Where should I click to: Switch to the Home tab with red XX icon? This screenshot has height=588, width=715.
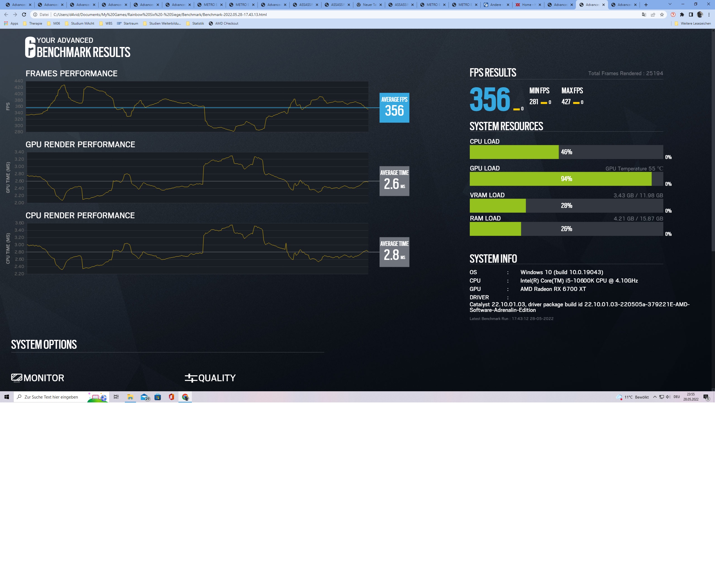click(527, 5)
